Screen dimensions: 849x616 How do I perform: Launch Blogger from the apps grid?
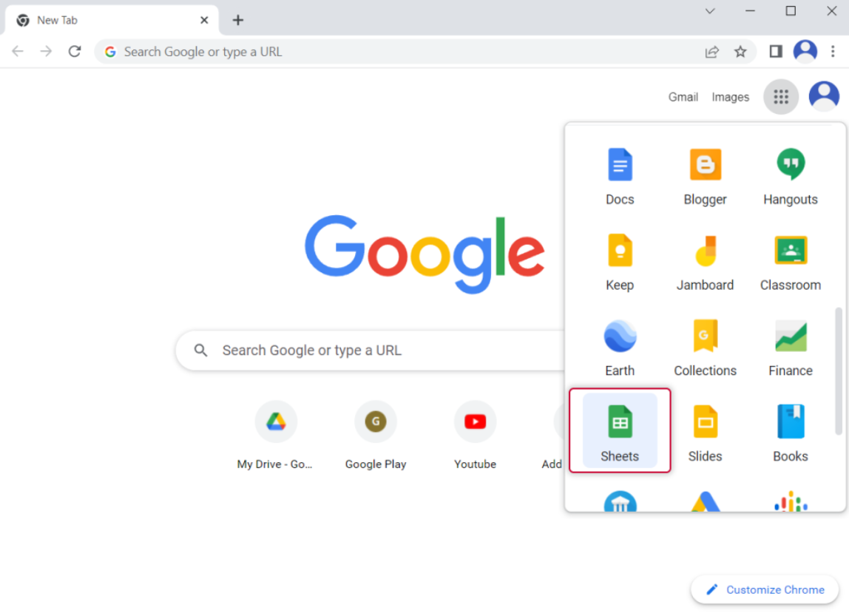coord(705,175)
